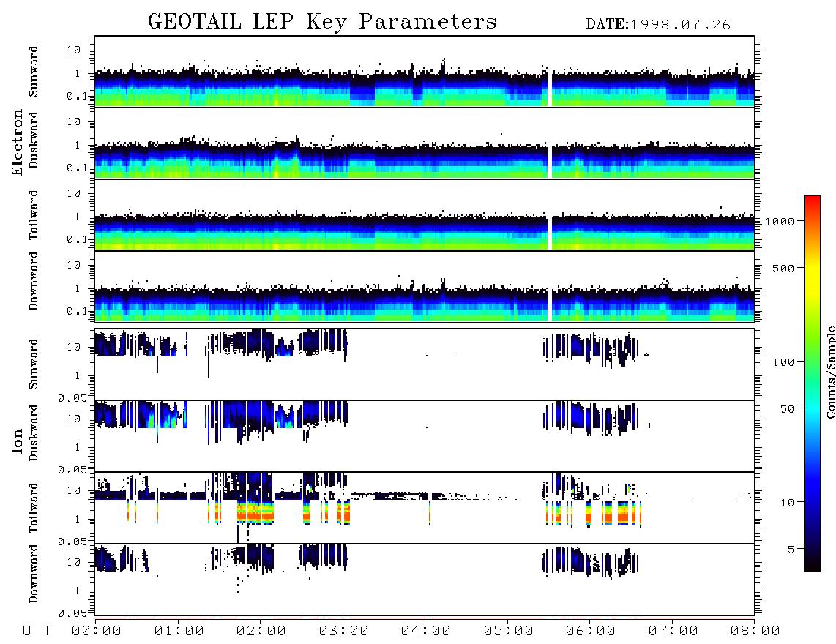Click the "08:00" time tick label

(x=755, y=632)
